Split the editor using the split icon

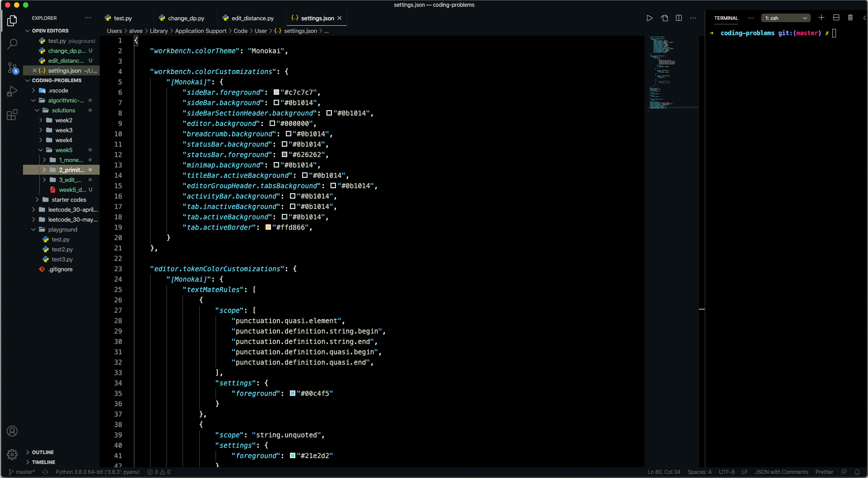(679, 18)
